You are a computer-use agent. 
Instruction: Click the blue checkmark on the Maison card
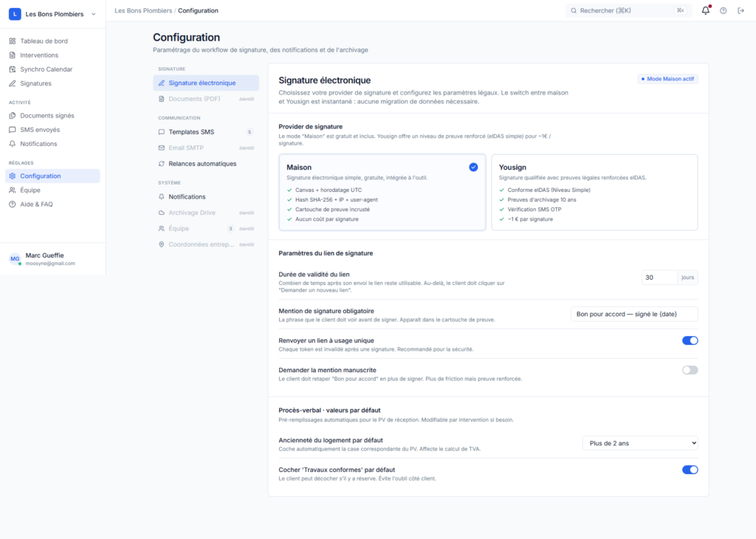pos(473,167)
